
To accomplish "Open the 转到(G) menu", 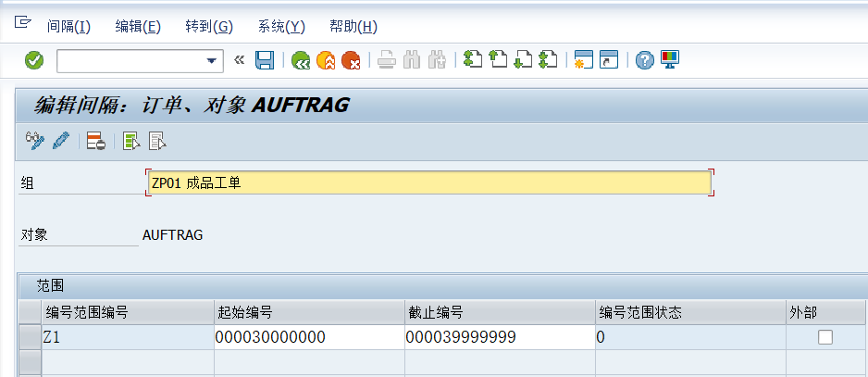I will pos(209,26).
